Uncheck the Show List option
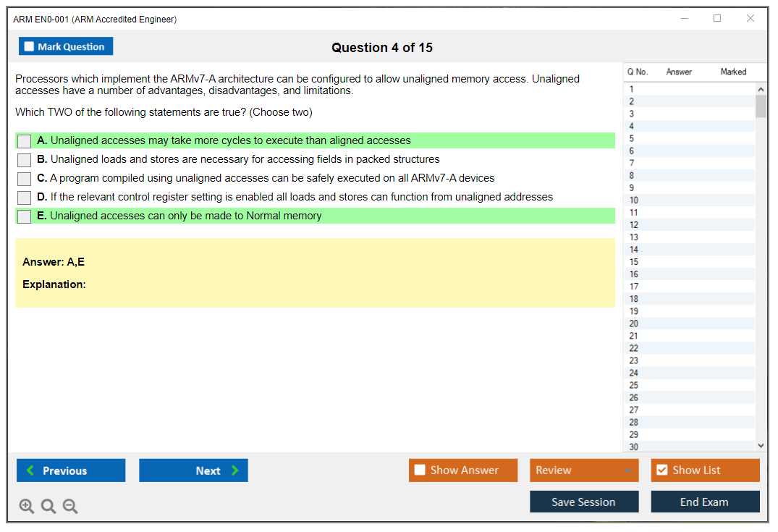Image resolution: width=778 pixels, height=532 pixels. tap(661, 470)
